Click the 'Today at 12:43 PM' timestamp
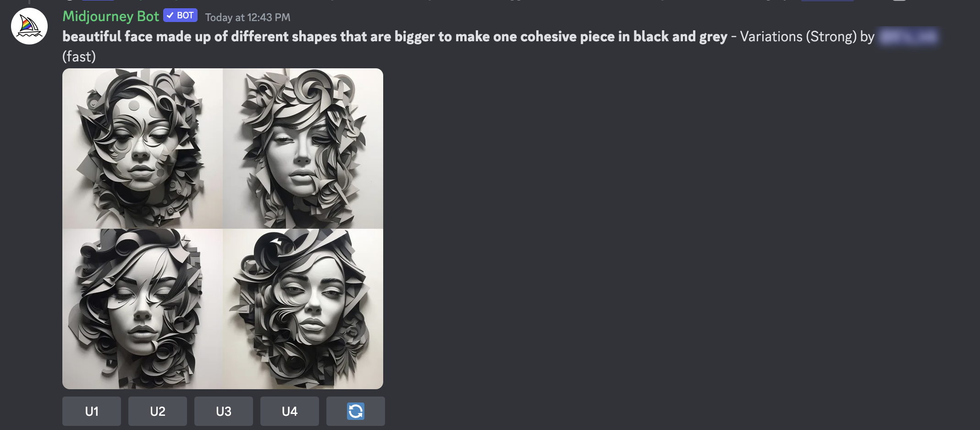This screenshot has height=430, width=980. [x=248, y=17]
